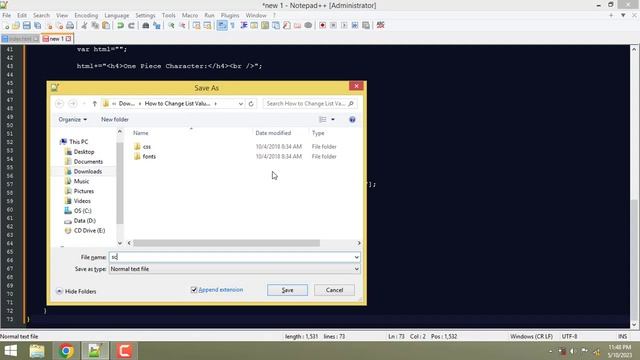Click the Print toolbar icon
Screen dimensions: 640x360
[x=70, y=26]
